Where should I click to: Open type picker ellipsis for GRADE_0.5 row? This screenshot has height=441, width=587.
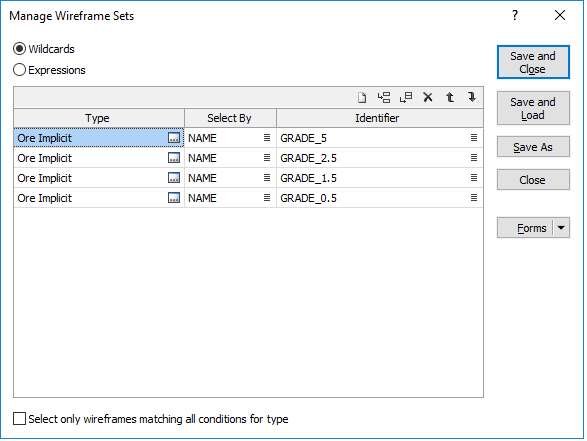(174, 198)
